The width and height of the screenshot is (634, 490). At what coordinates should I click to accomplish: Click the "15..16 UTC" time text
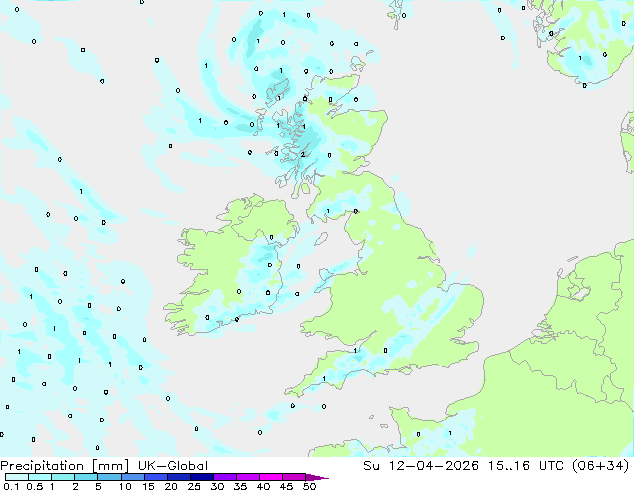click(x=526, y=466)
